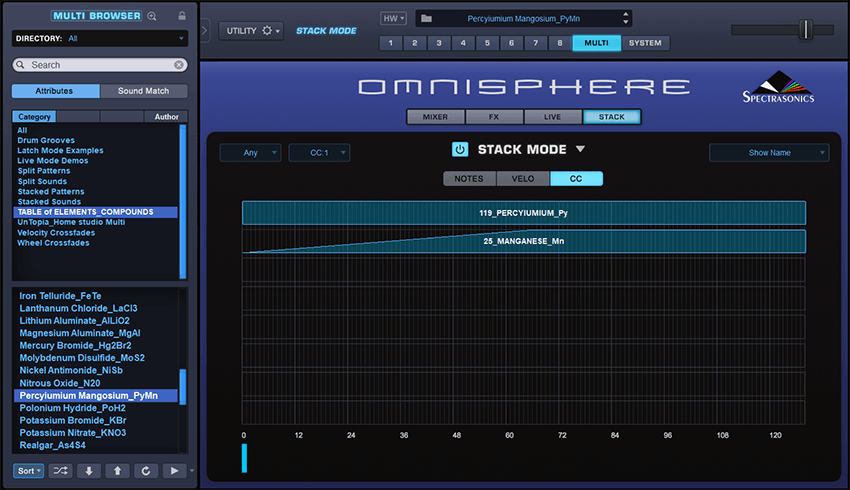Adjust the master volume slider
The height and width of the screenshot is (490, 850).
tap(806, 29)
